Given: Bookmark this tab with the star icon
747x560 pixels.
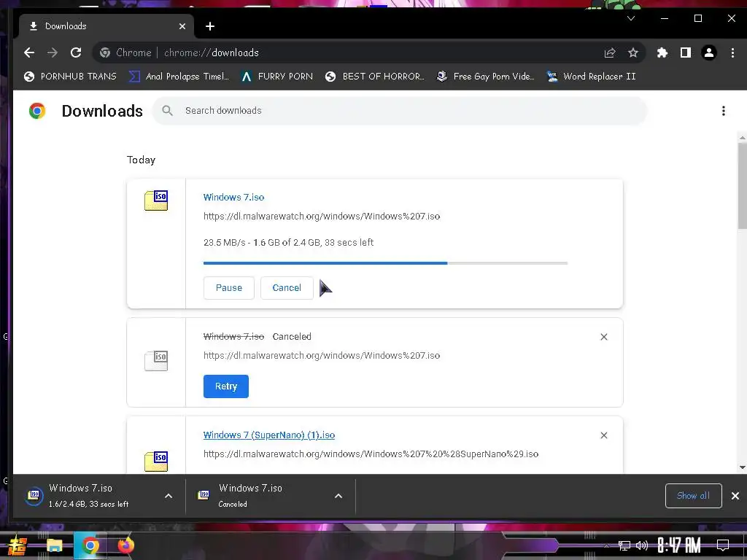Looking at the screenshot, I should [632, 52].
